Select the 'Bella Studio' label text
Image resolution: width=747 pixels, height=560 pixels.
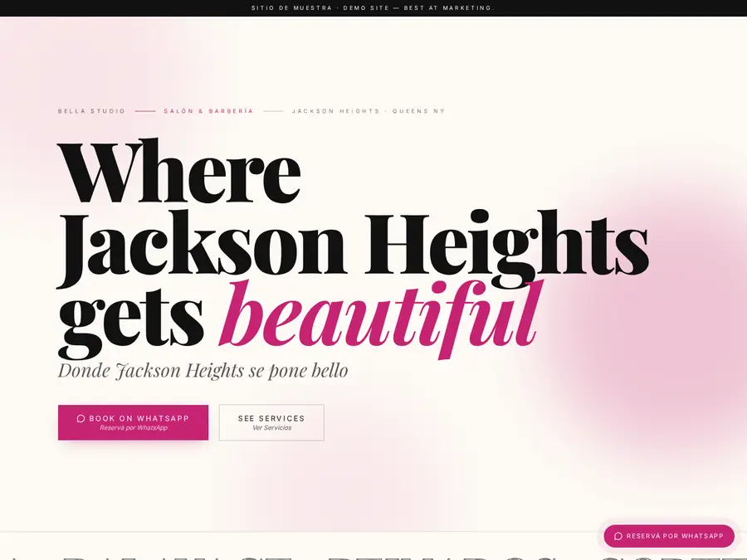pos(91,111)
